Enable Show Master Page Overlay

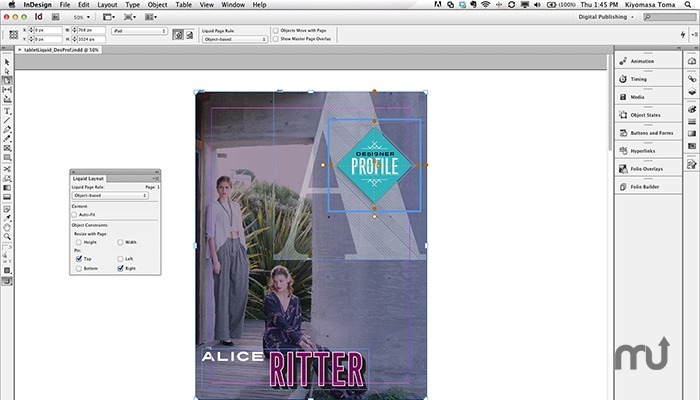[275, 39]
